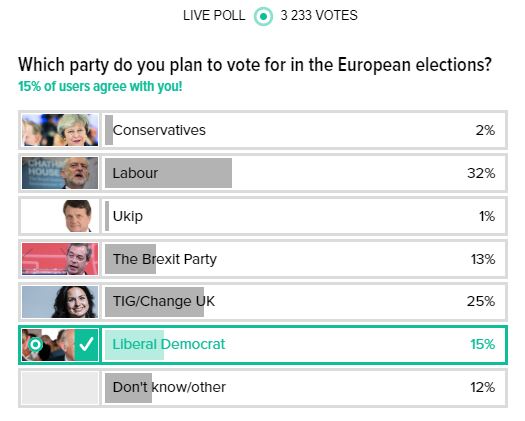
Task: Click the TIG/Change UK thumbnail photo
Action: tap(60, 301)
